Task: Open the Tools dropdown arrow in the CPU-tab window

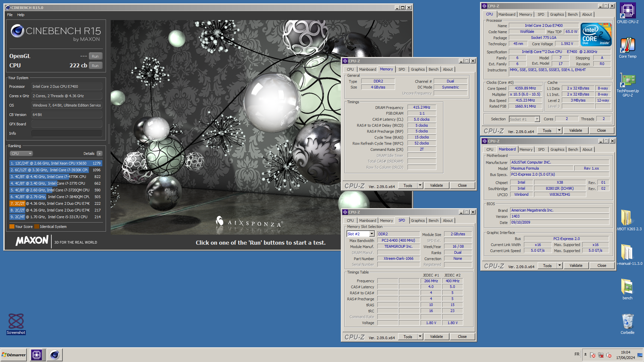Action: pos(559,130)
